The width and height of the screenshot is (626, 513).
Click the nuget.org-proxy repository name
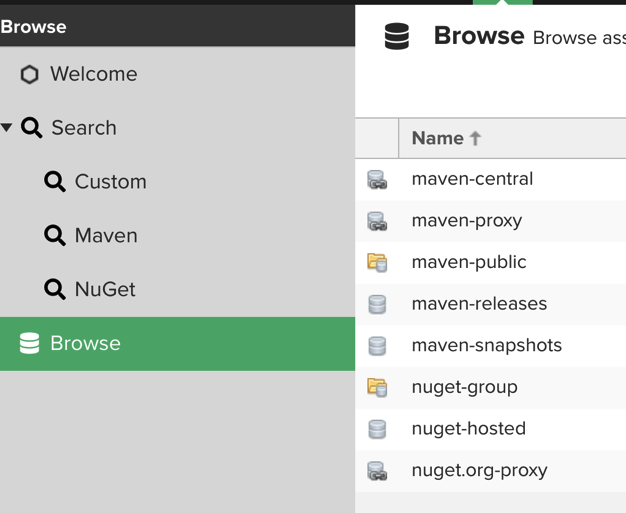479,470
